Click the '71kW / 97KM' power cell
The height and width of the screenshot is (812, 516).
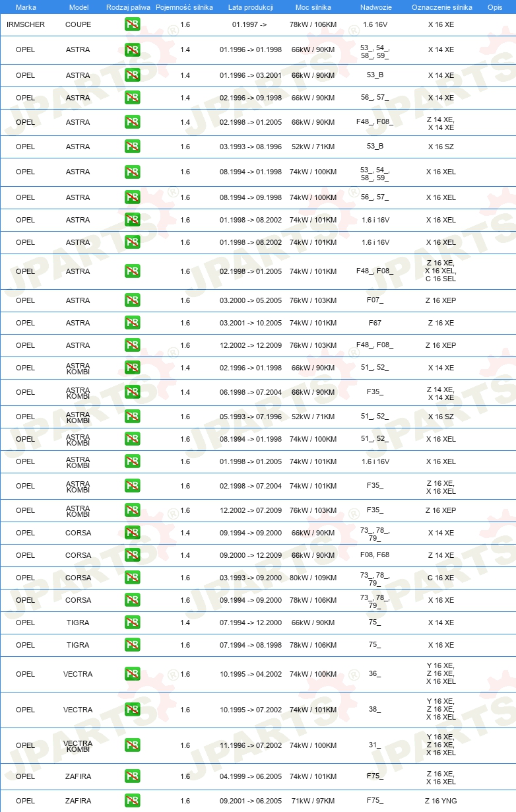point(313,801)
